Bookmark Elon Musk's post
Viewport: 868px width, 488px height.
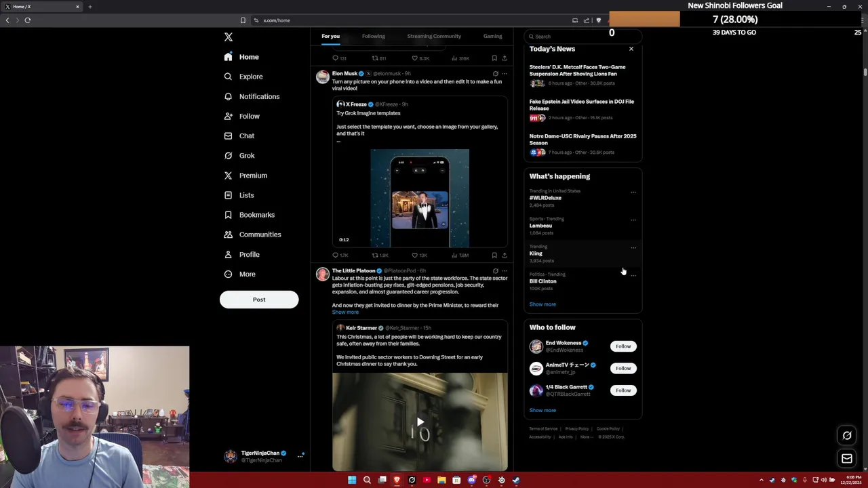point(494,256)
